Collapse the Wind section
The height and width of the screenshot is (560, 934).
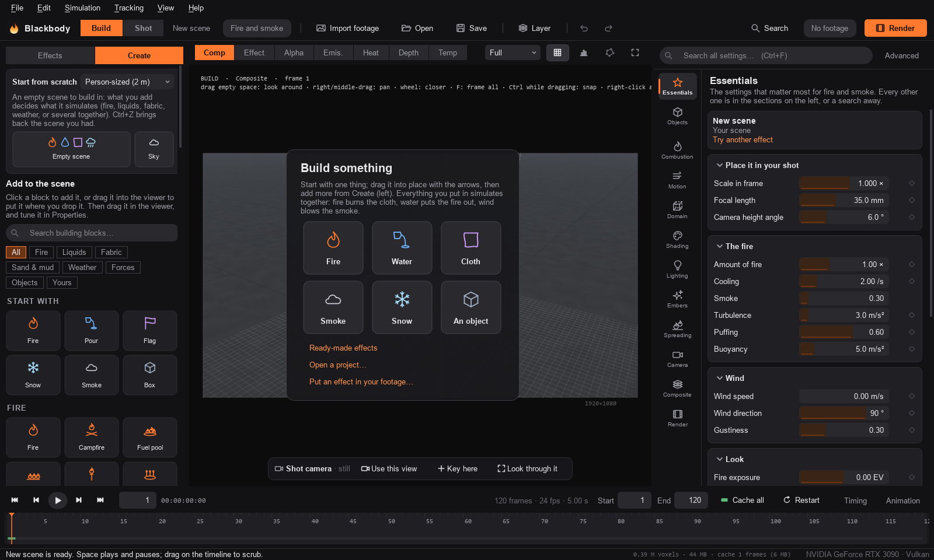(x=720, y=378)
